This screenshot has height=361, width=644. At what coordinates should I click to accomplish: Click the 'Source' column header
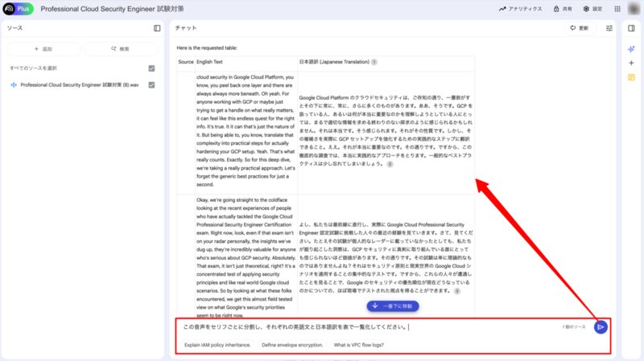[186, 62]
